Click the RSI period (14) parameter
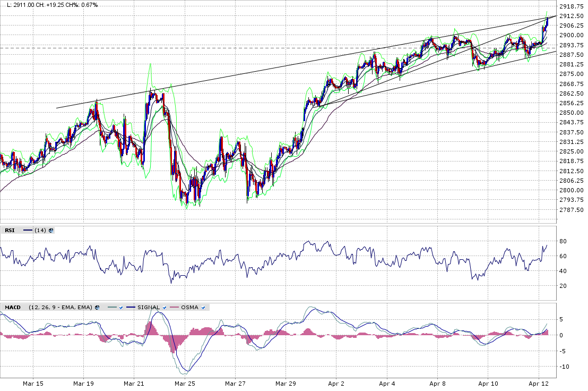 click(x=40, y=230)
